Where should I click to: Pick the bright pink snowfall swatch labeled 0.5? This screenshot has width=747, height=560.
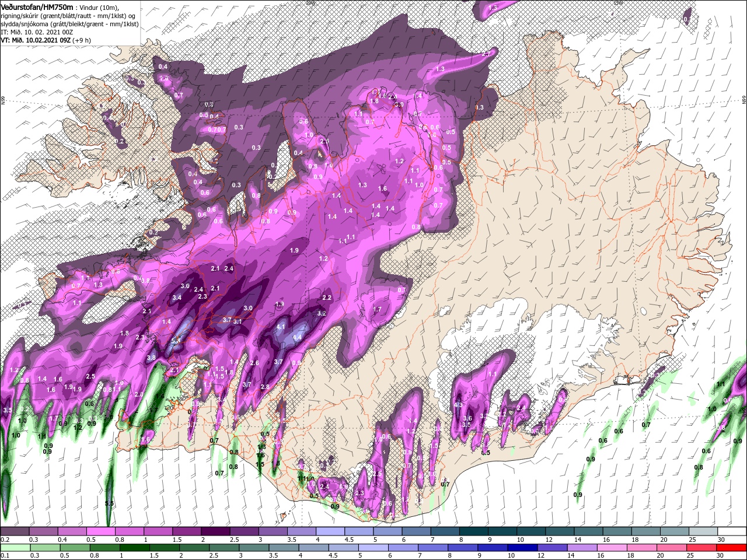pyautogui.click(x=100, y=531)
